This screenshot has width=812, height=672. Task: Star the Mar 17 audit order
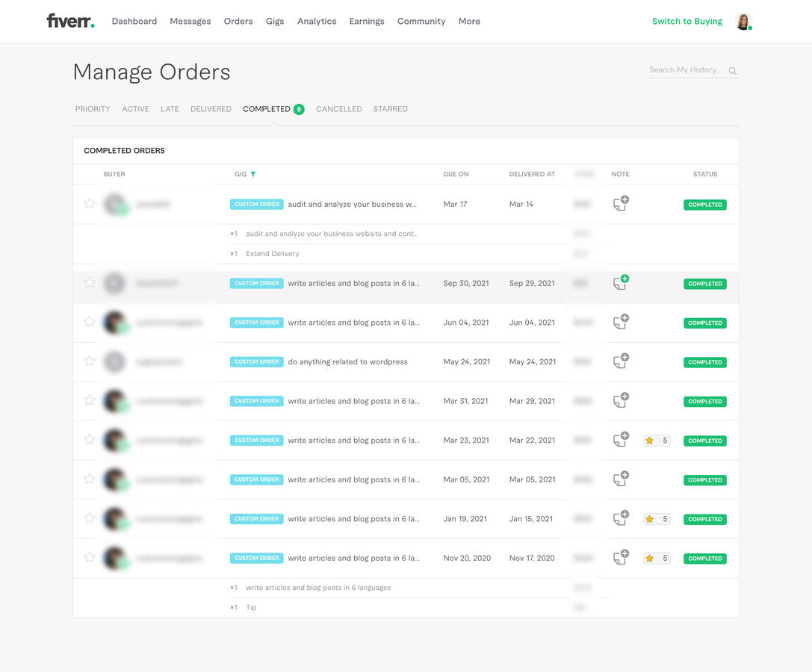pyautogui.click(x=89, y=203)
